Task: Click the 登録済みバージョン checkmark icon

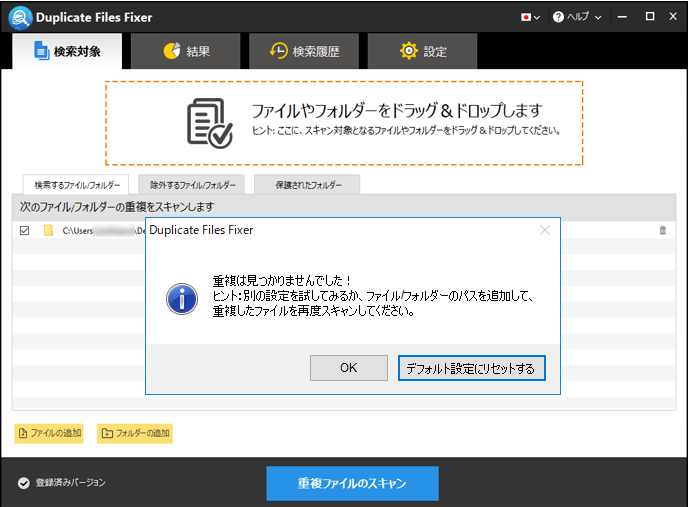Action: (x=24, y=483)
